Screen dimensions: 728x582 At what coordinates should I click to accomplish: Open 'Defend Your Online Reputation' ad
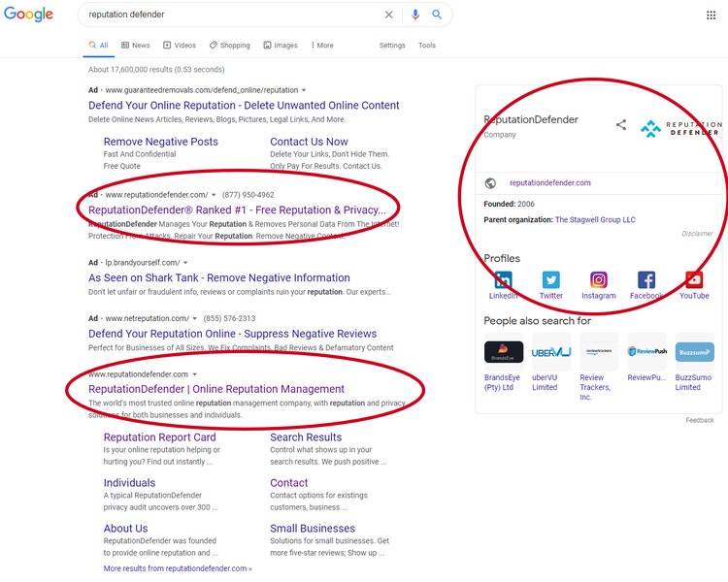coord(244,106)
